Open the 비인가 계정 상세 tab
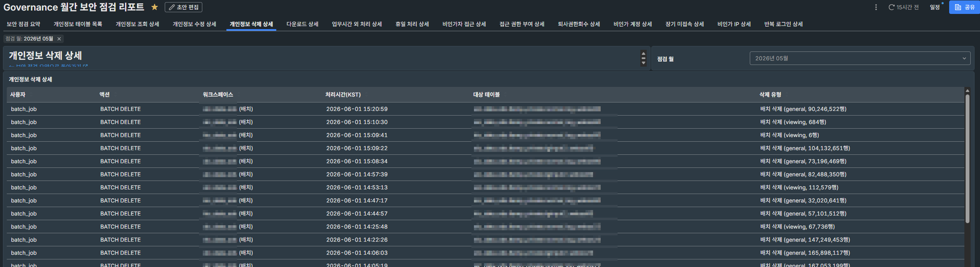Image resolution: width=980 pixels, height=267 pixels. pyautogui.click(x=633, y=24)
